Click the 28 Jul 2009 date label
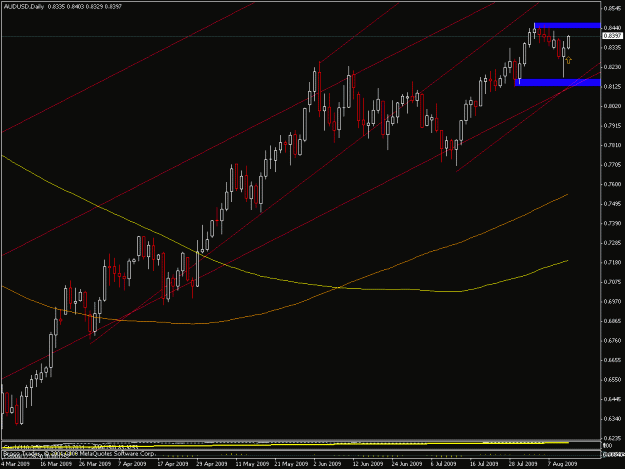The height and width of the screenshot is (469, 625). (x=523, y=464)
